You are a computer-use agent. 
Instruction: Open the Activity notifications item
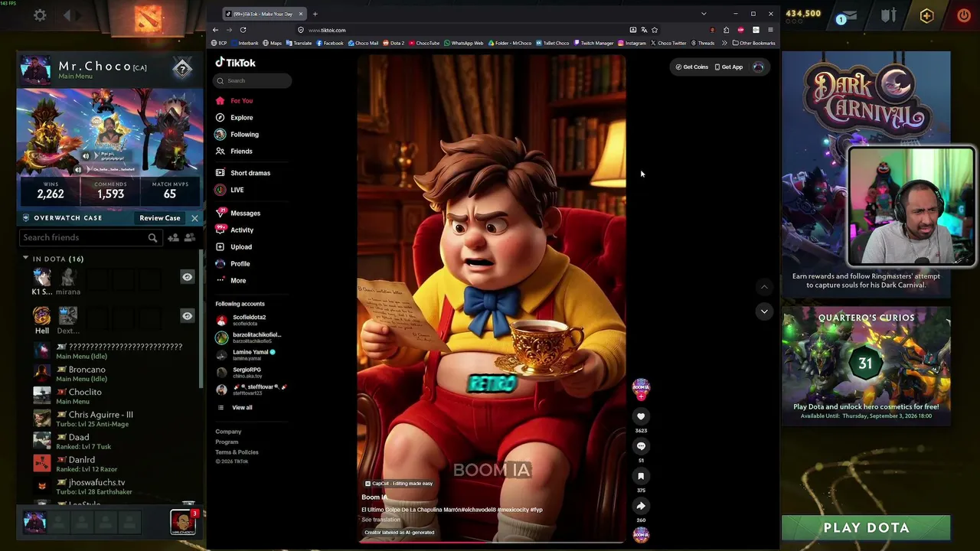[234, 230]
